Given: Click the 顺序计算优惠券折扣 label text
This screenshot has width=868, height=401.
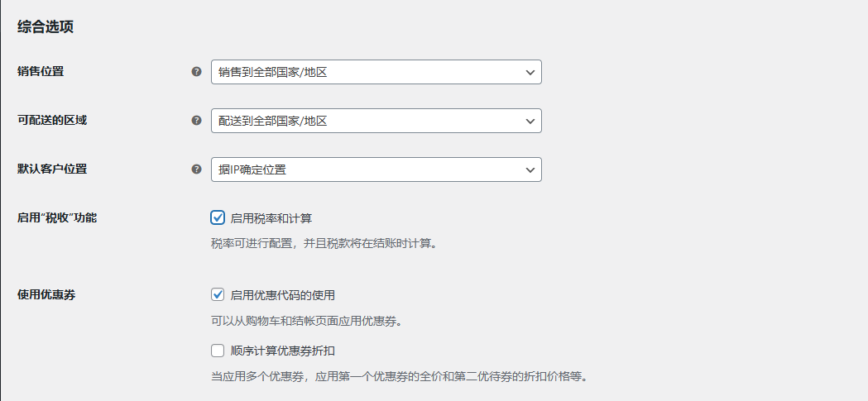Looking at the screenshot, I should click(283, 351).
